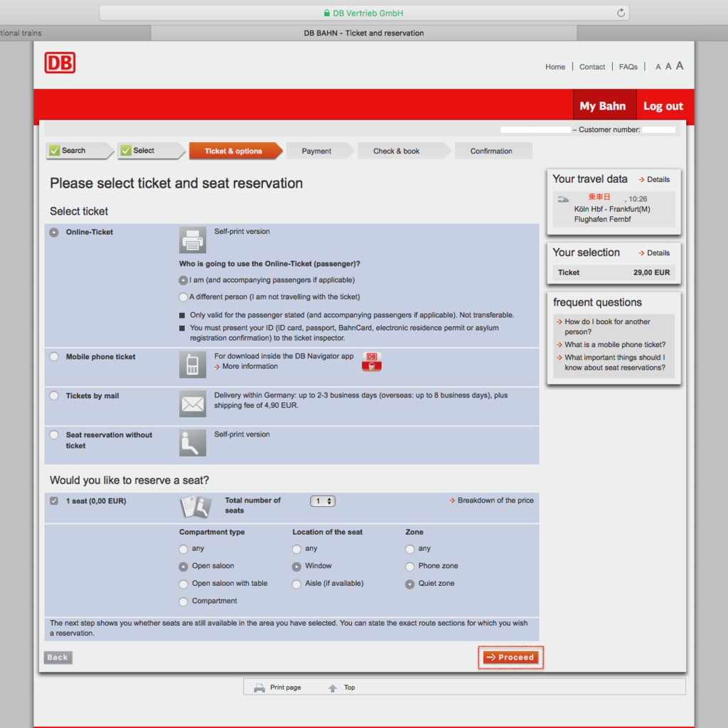Select Compartment type radio
The height and width of the screenshot is (728, 728).
(183, 601)
